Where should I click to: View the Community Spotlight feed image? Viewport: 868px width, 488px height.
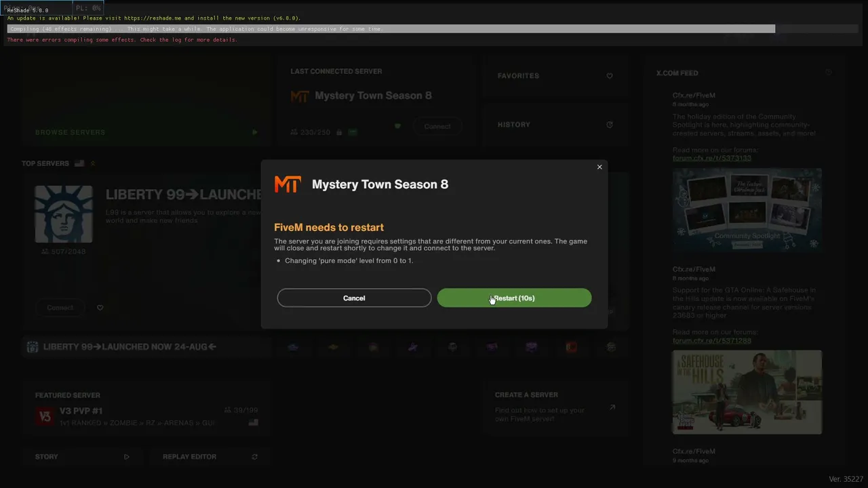[747, 210]
